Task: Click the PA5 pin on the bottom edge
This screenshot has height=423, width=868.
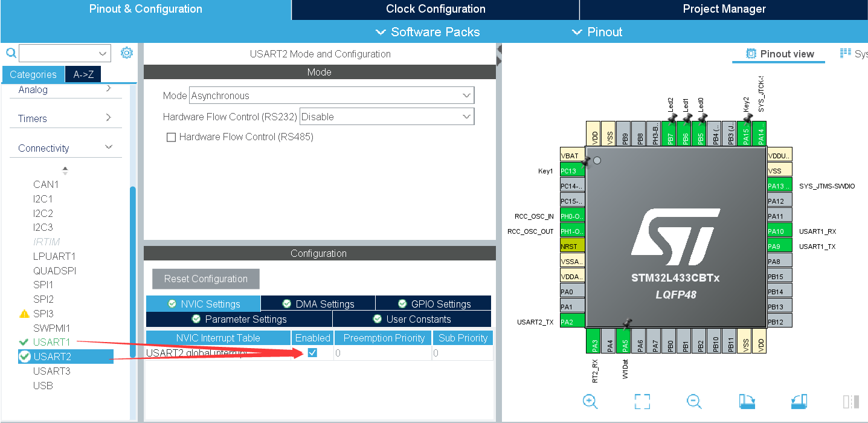Action: pos(623,341)
